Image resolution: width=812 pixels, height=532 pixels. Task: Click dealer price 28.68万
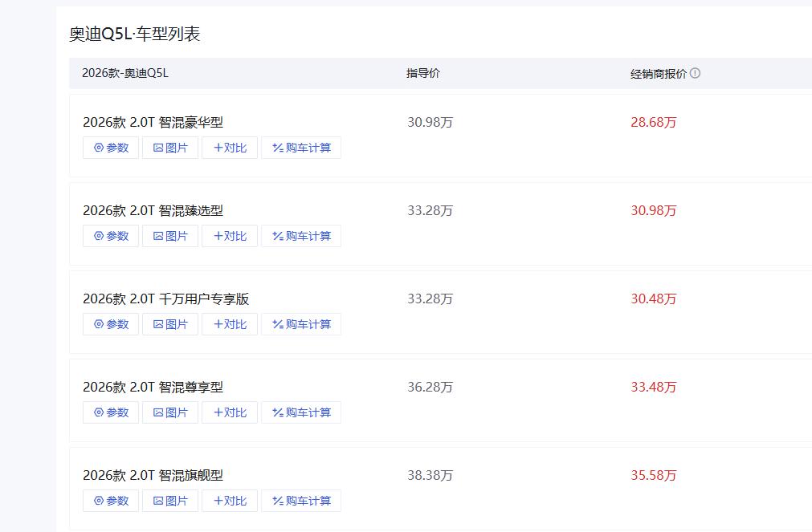[654, 122]
